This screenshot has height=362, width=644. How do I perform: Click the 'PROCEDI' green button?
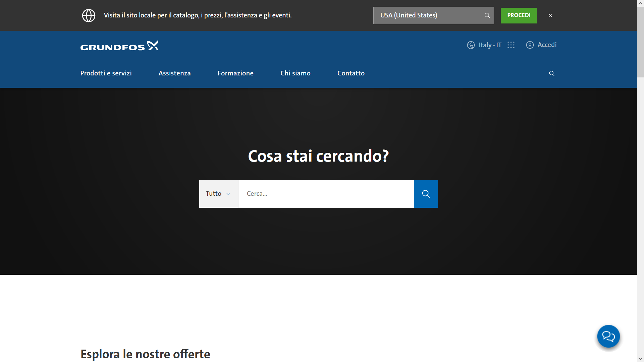pos(518,15)
